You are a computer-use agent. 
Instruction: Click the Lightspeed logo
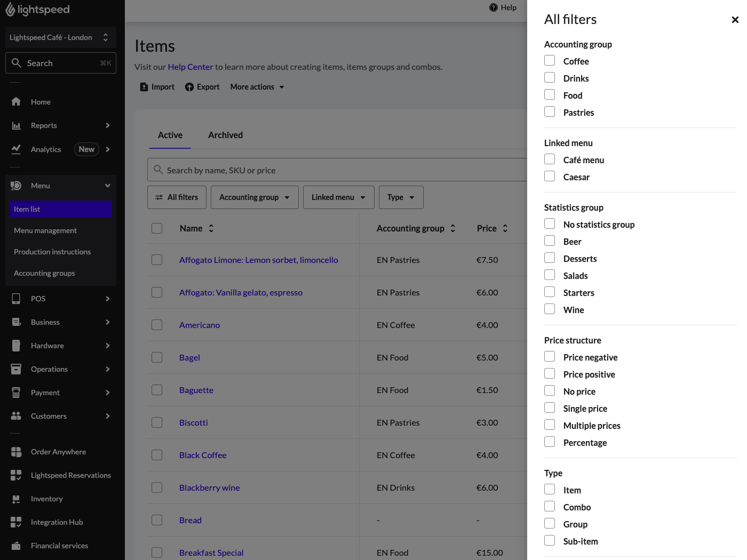37,9
